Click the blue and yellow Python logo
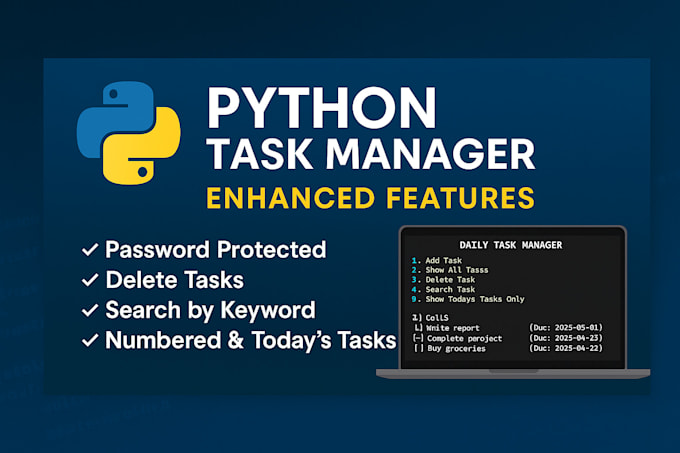 coord(129,133)
